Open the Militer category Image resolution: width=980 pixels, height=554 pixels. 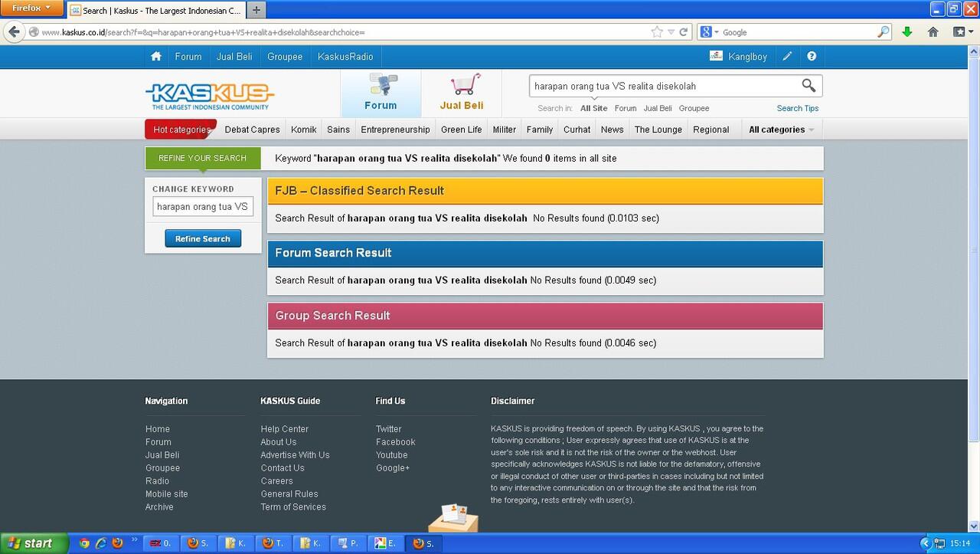pyautogui.click(x=505, y=129)
